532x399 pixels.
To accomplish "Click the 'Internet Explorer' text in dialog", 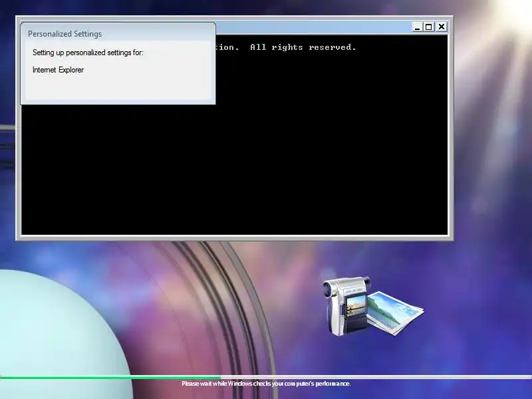I will point(58,70).
